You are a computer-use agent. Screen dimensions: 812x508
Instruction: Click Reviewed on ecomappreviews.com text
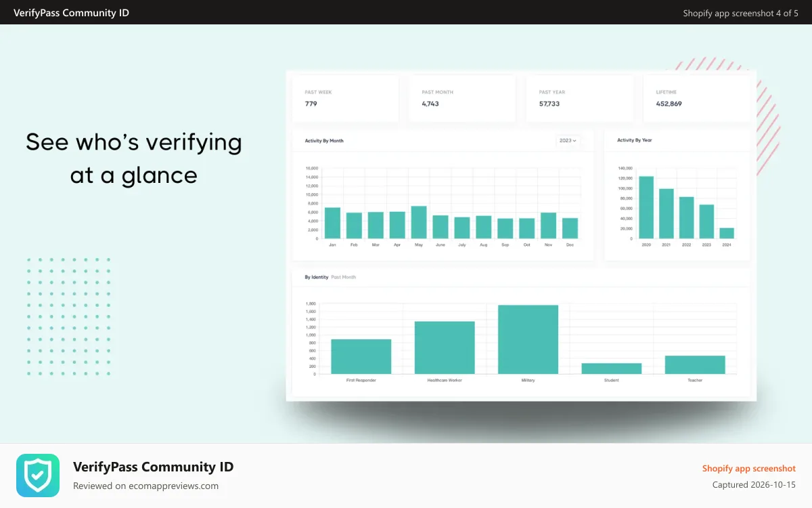[x=145, y=486]
